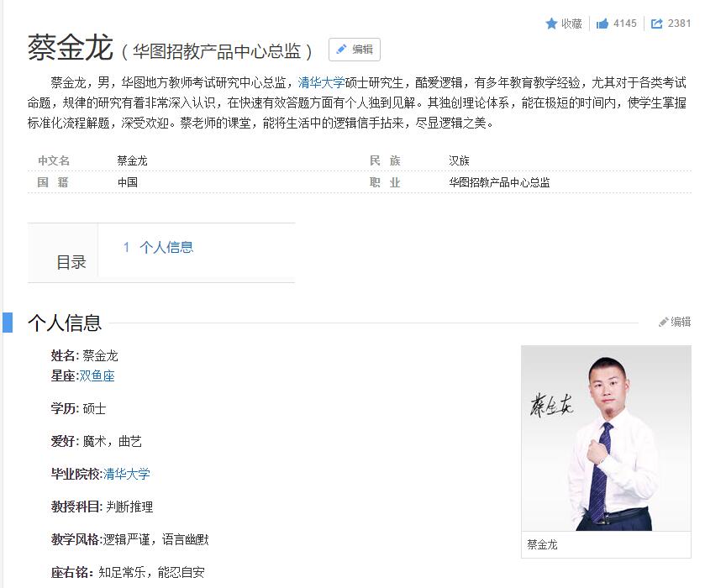Open the 双鱼座 link next to 星座
Screen dimensions: 705x588
[97, 377]
